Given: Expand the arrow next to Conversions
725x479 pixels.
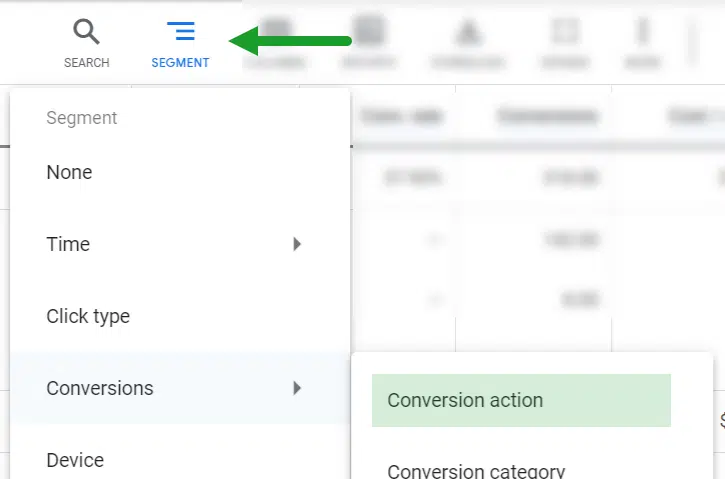Looking at the screenshot, I should click(x=297, y=388).
